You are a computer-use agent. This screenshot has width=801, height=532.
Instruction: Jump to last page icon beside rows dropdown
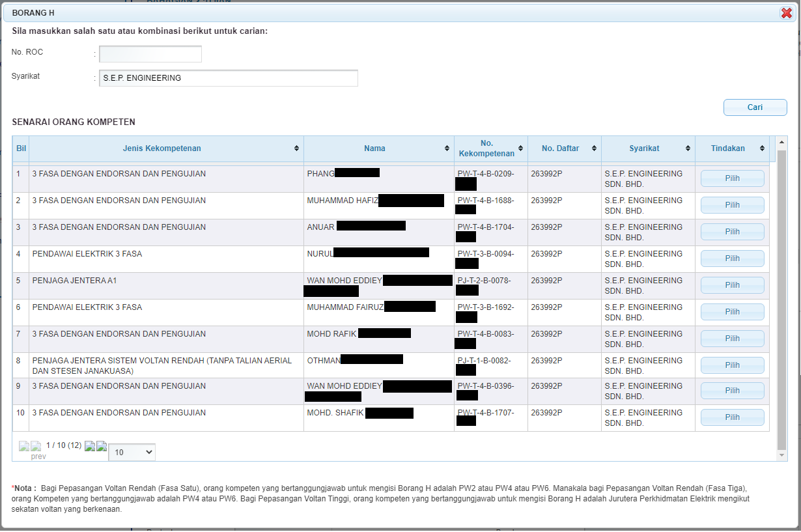click(102, 447)
